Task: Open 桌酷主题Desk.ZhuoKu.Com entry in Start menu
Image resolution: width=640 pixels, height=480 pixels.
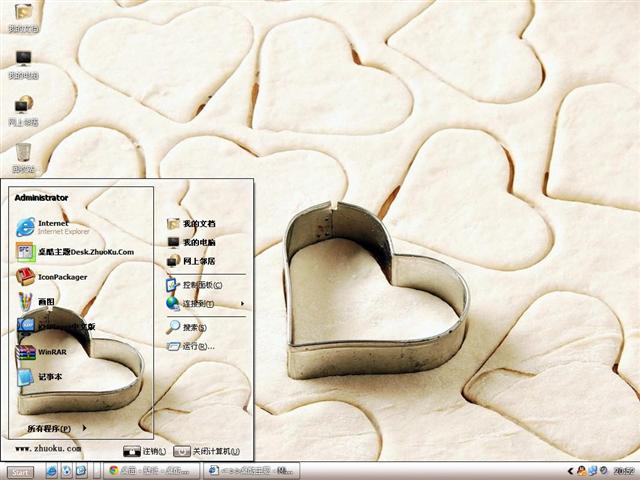Action: click(75, 252)
